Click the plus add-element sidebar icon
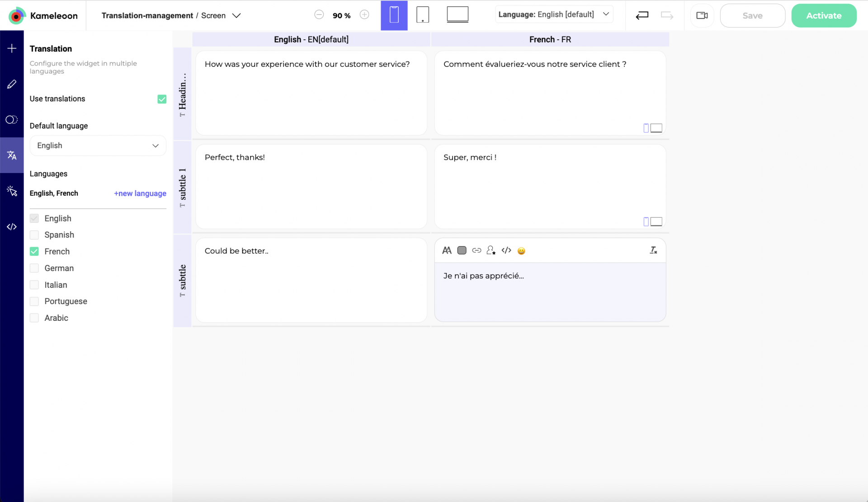The width and height of the screenshot is (868, 502). 12,48
